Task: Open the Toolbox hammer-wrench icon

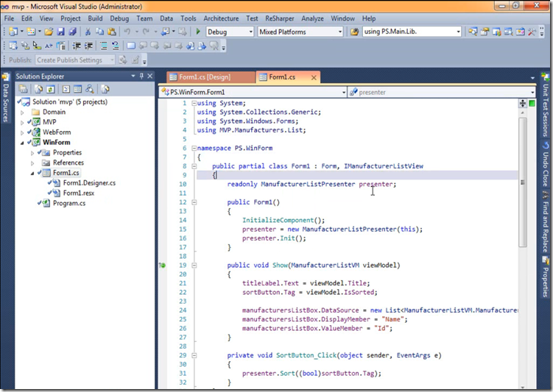Action: pos(532,32)
